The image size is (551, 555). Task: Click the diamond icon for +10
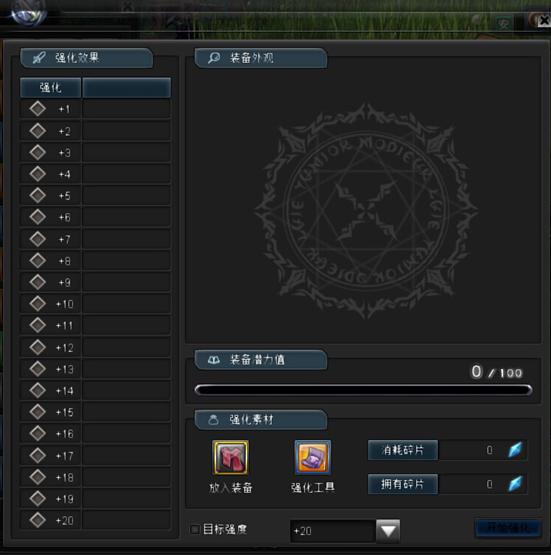point(38,304)
